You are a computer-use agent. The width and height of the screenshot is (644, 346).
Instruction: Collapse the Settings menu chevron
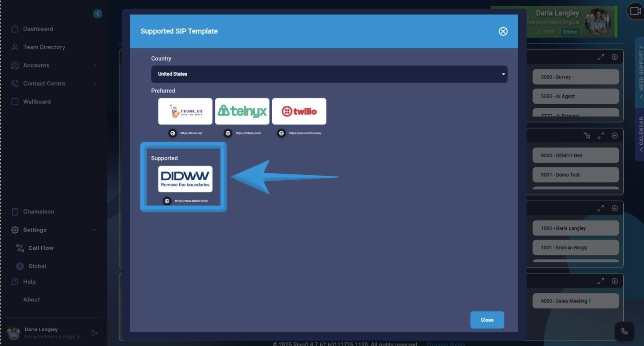coord(94,230)
